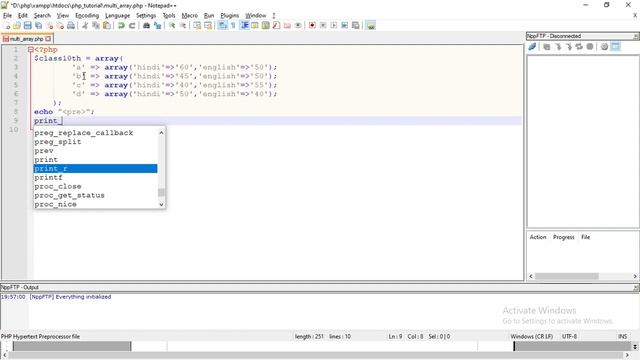The width and height of the screenshot is (640, 360).
Task: Cut selection with the scissors icon
Action: pos(85,26)
